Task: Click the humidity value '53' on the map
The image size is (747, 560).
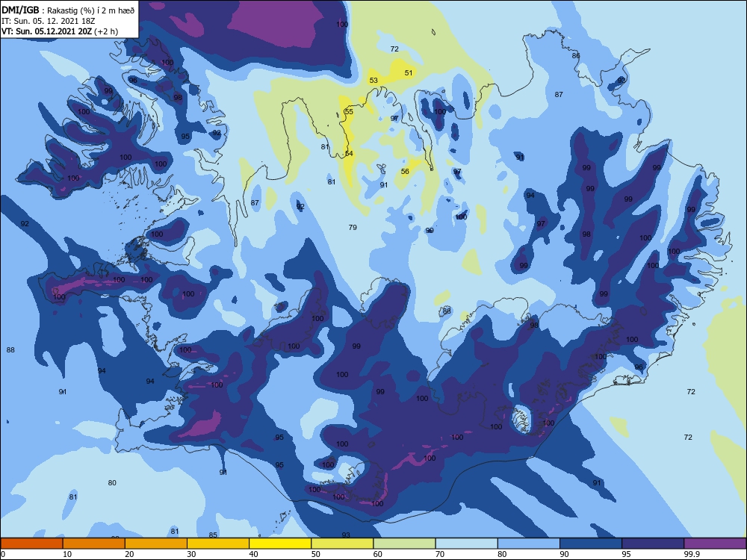Action: [373, 81]
